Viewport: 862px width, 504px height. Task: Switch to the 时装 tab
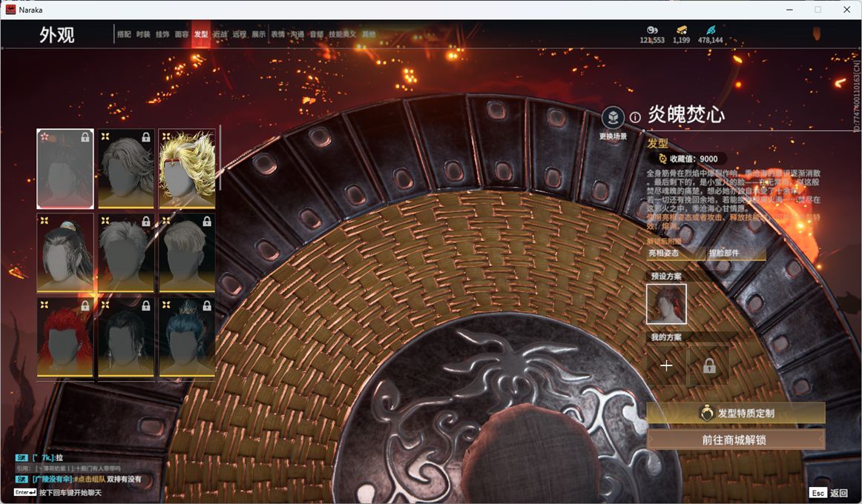click(x=143, y=34)
